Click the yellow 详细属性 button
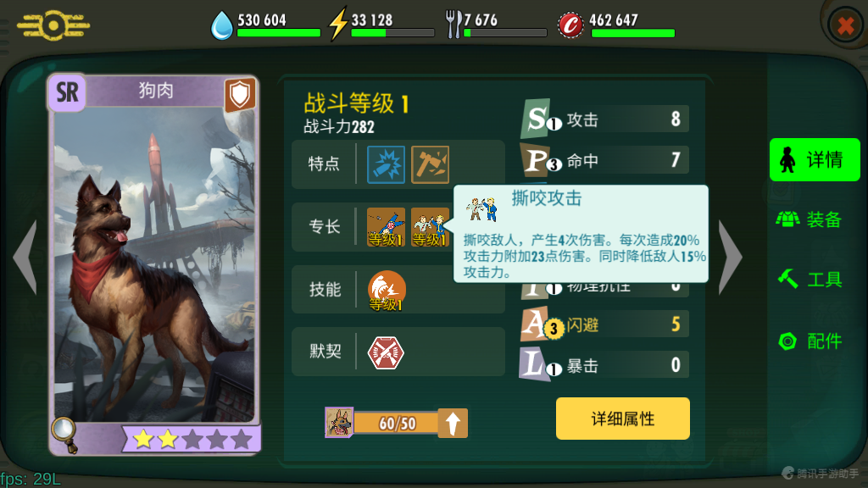The height and width of the screenshot is (488, 868). (x=623, y=419)
